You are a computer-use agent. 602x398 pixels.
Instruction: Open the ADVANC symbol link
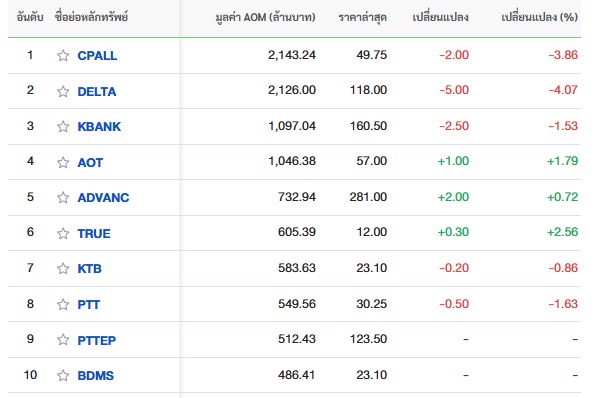tap(103, 197)
